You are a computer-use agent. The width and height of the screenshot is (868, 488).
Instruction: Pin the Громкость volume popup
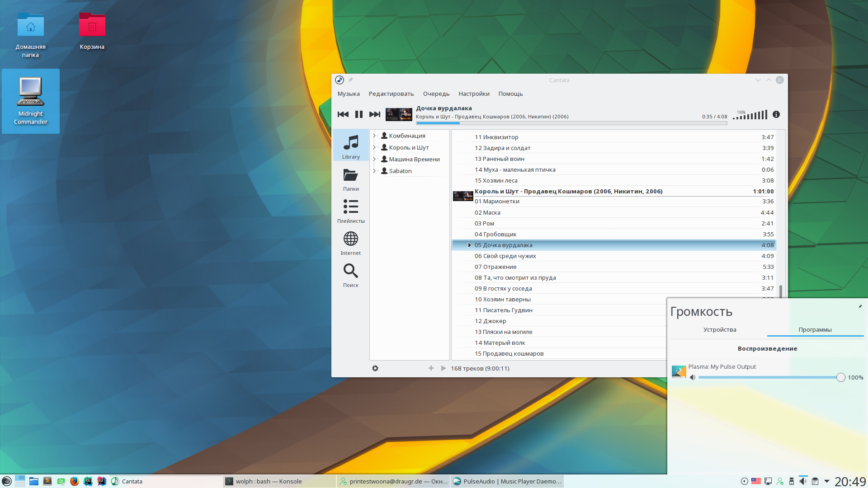click(x=860, y=306)
